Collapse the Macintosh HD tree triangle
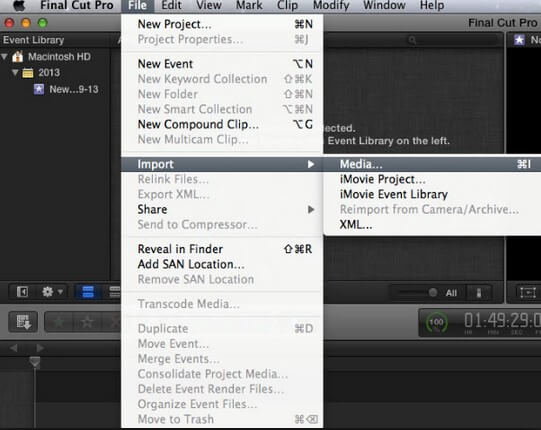 (4, 57)
